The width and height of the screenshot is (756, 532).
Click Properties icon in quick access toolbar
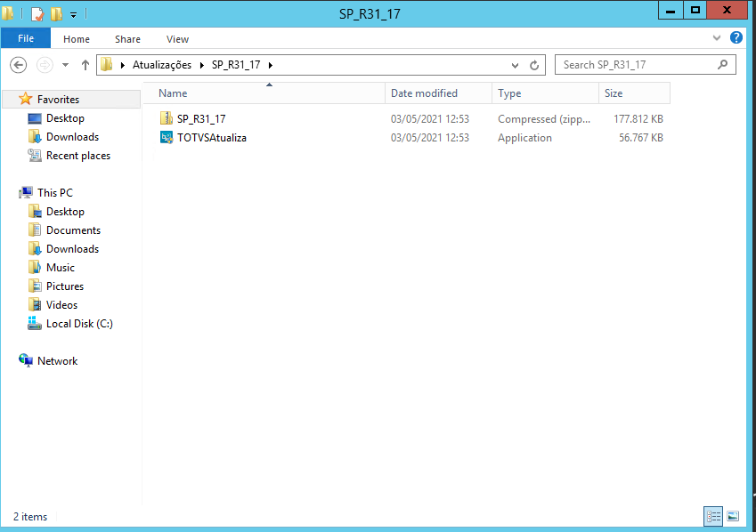coord(37,14)
